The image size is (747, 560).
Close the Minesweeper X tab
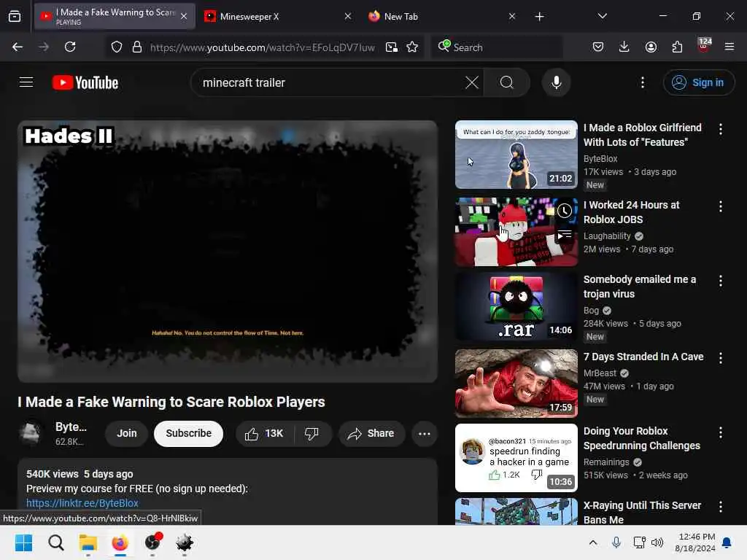[x=348, y=16]
